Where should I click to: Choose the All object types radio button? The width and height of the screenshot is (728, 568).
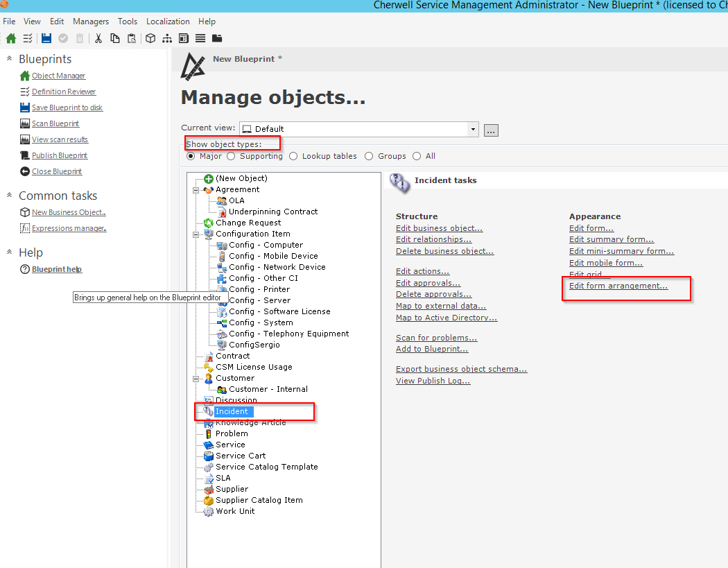tap(417, 157)
